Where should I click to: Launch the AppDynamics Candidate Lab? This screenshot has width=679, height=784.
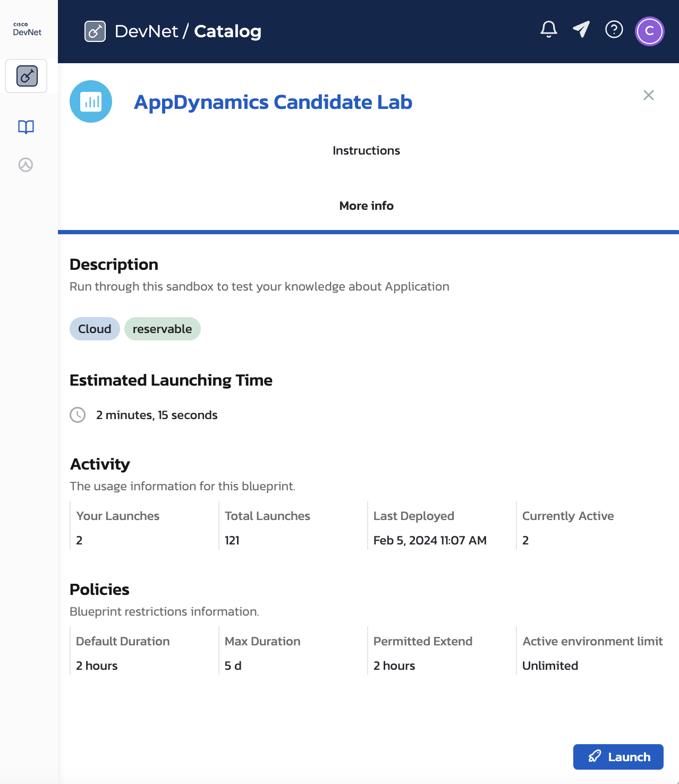(618, 756)
